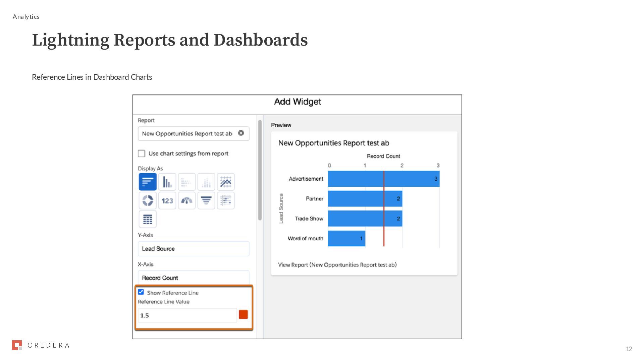The image size is (644, 362).
Task: Choose the funnel chart icon
Action: [x=206, y=201]
